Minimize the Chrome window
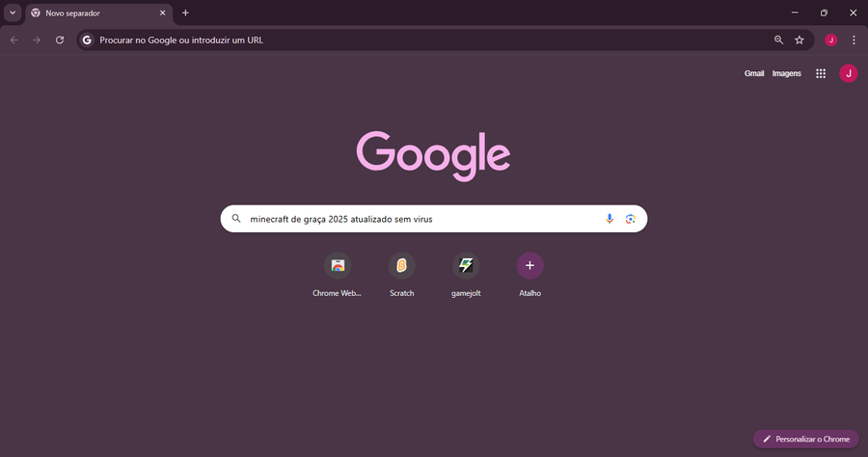Image resolution: width=868 pixels, height=457 pixels. point(795,13)
